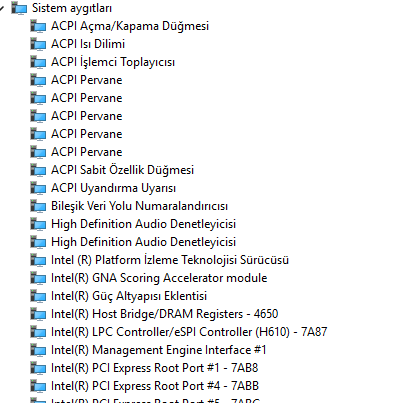Click the ACPI Isı Dilimi device icon
404x403 pixels.
click(x=38, y=44)
